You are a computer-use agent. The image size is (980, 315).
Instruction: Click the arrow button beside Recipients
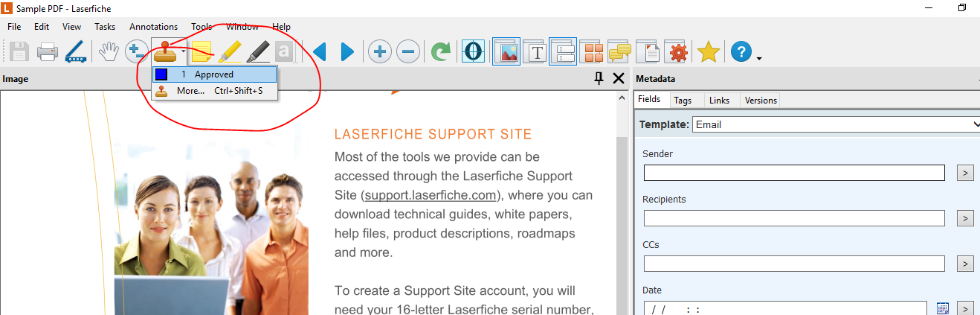964,219
